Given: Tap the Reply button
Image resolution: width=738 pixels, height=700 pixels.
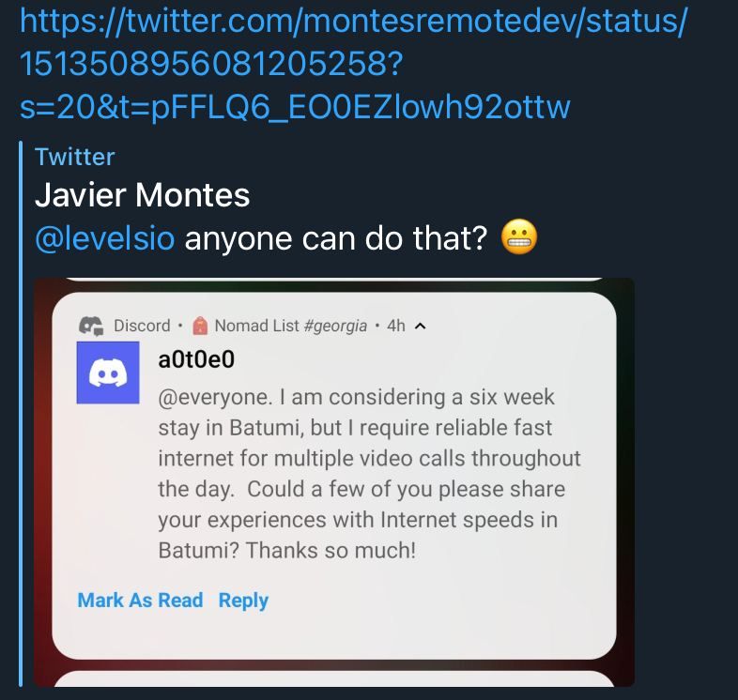Looking at the screenshot, I should 243,601.
